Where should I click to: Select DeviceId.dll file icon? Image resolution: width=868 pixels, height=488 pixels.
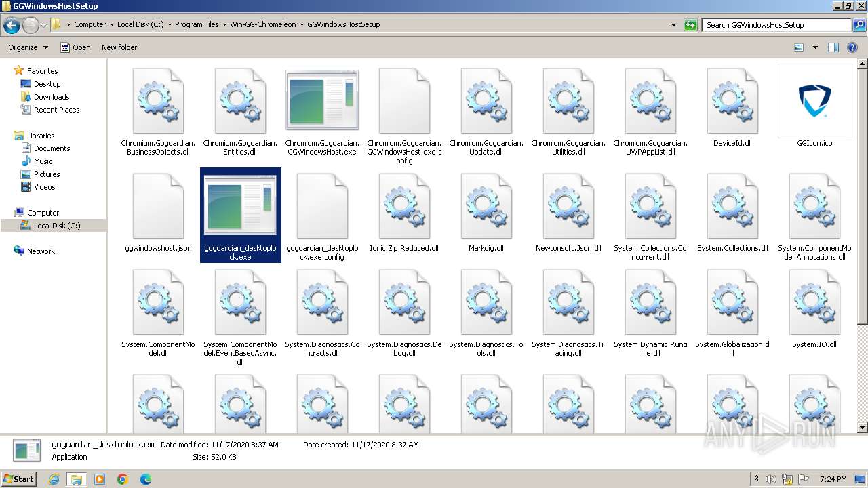click(732, 100)
